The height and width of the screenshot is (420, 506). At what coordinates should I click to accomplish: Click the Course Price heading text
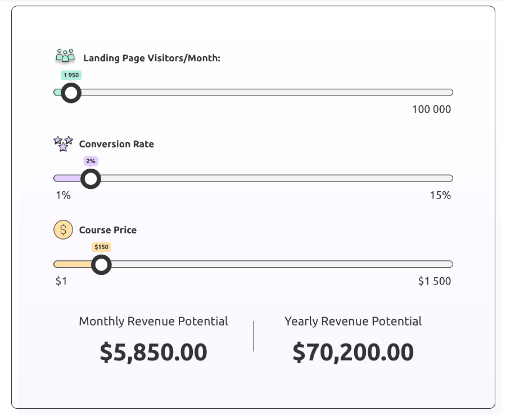tap(108, 230)
